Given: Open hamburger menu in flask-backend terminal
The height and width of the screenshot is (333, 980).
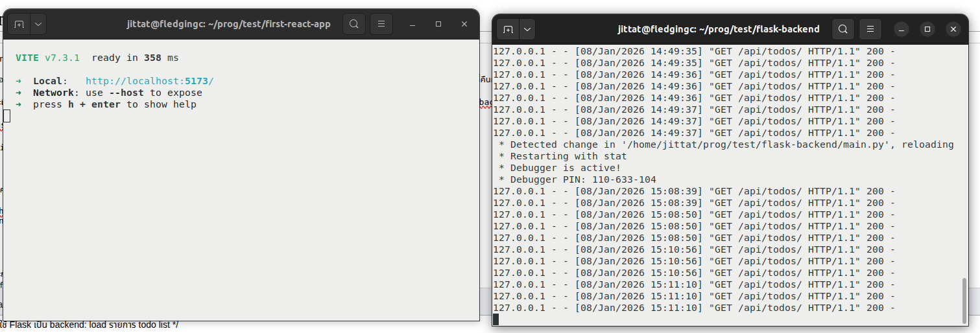Looking at the screenshot, I should tap(870, 29).
